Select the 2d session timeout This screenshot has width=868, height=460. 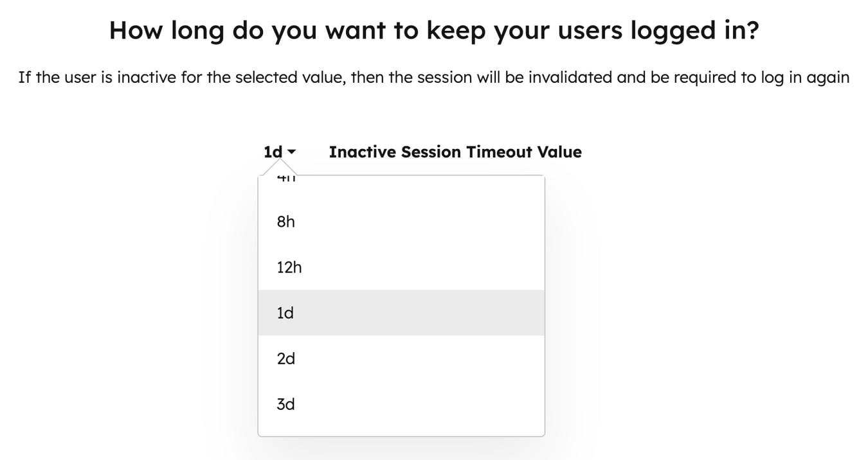285,358
